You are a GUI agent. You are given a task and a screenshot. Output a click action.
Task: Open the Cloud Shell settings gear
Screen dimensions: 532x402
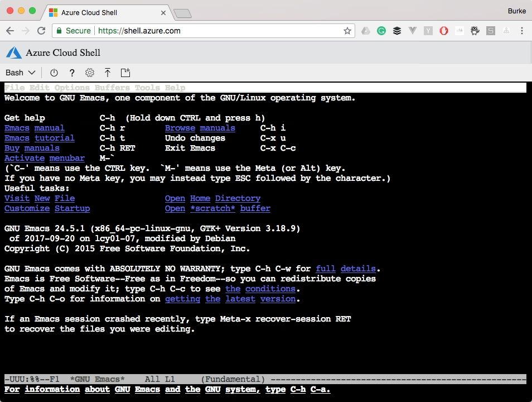(90, 73)
